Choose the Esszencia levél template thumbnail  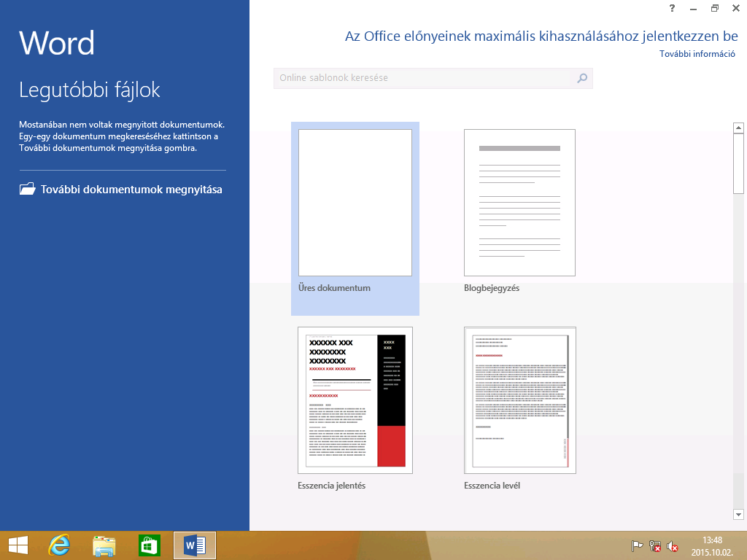[x=519, y=400]
